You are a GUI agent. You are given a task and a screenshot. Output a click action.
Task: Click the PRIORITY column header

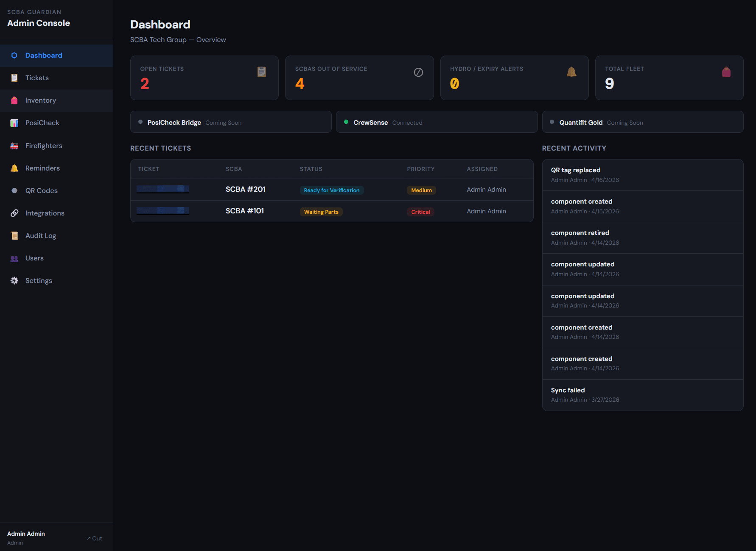(x=421, y=169)
